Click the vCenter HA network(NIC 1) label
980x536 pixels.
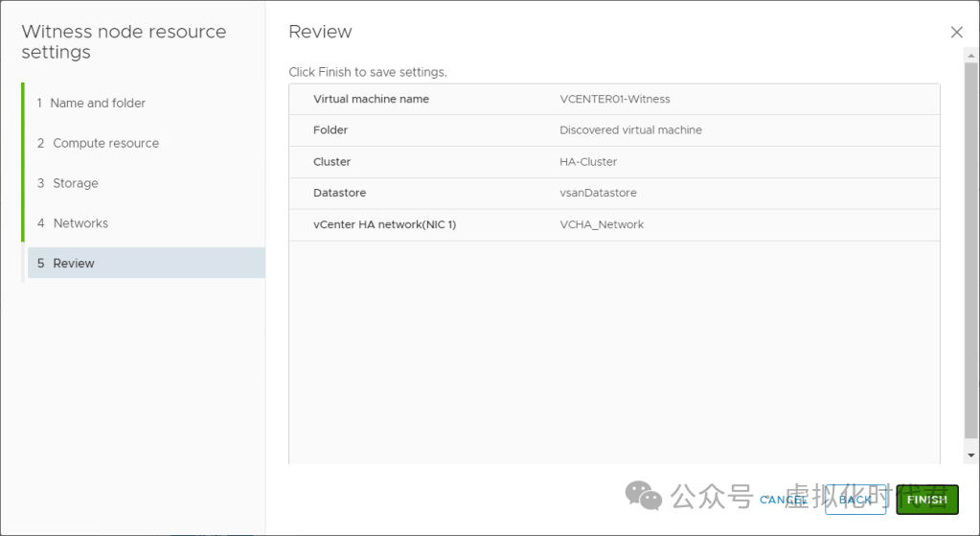click(x=384, y=224)
